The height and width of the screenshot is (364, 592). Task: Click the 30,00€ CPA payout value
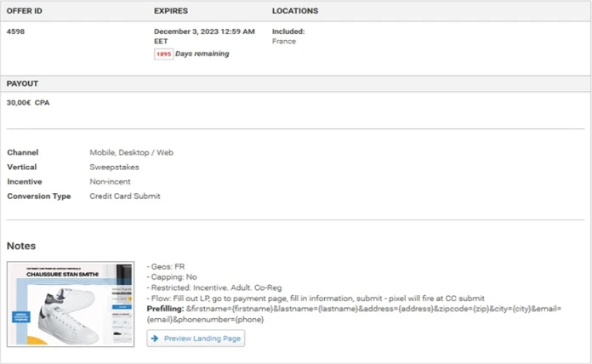(28, 103)
